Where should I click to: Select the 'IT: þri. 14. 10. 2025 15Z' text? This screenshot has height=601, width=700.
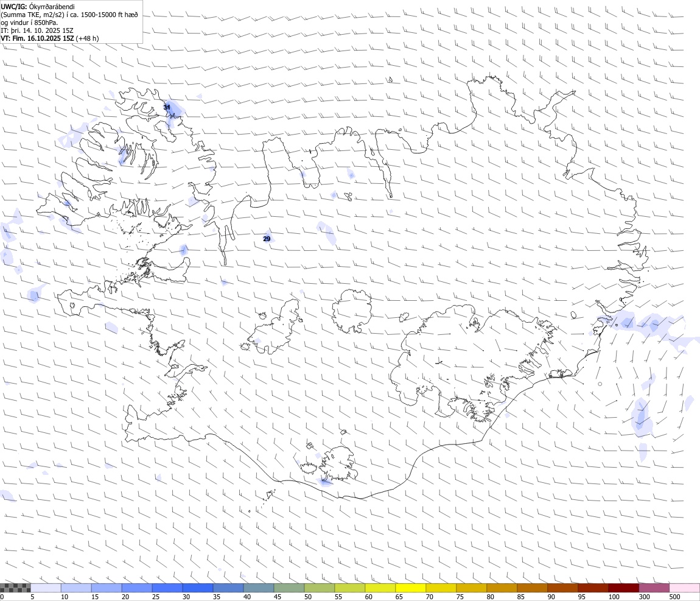pyautogui.click(x=37, y=30)
